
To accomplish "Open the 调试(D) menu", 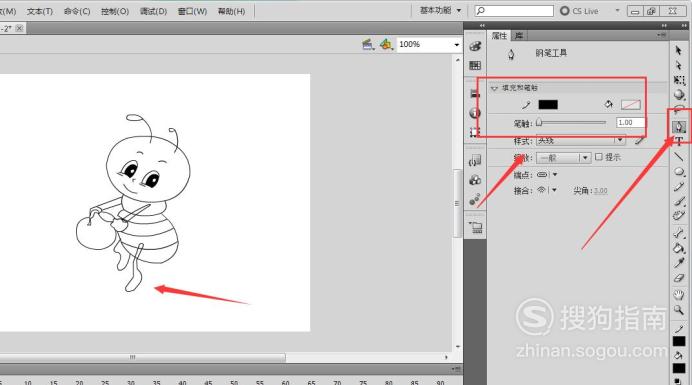I will point(153,11).
